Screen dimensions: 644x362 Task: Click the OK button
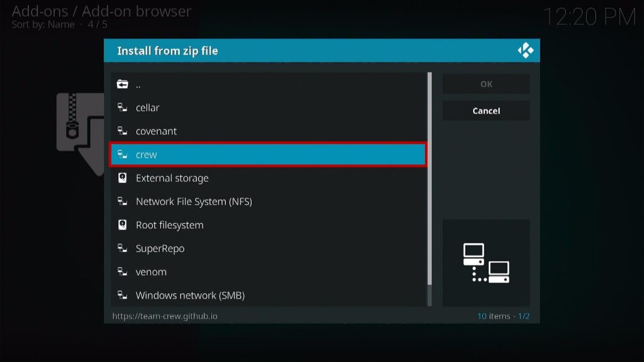pos(486,84)
